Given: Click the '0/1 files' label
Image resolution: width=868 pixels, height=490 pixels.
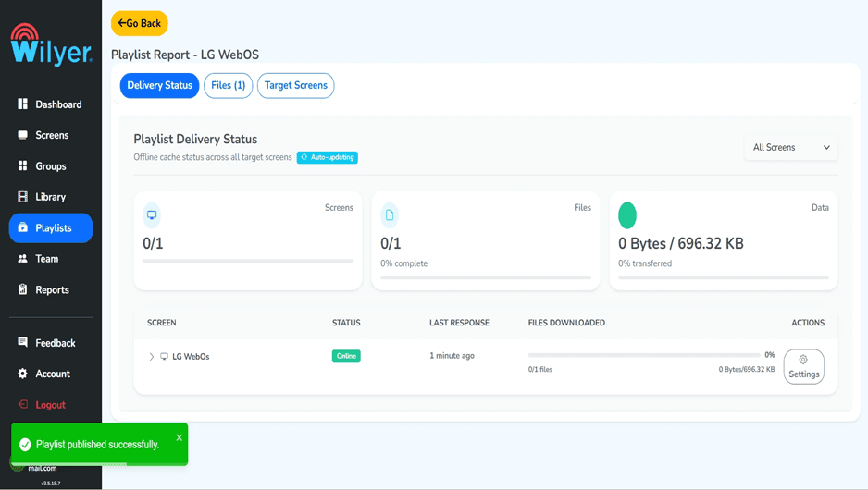Looking at the screenshot, I should tap(540, 370).
